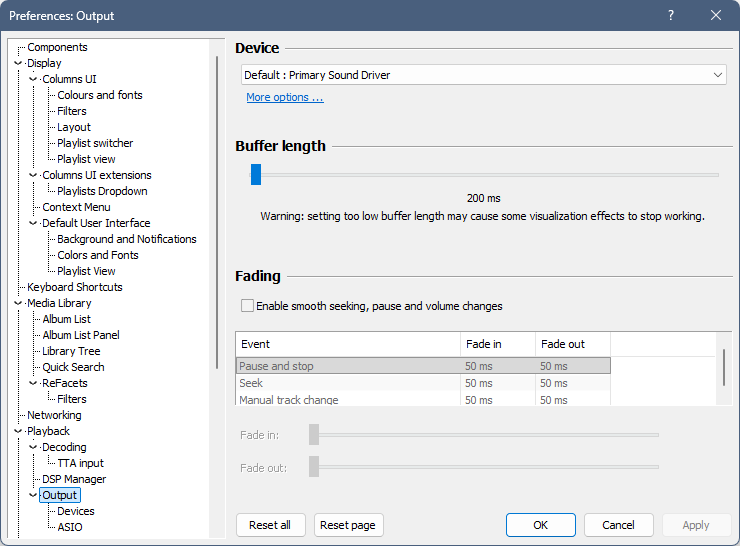Viewport: 740px width, 546px height.
Task: Select Keyboard Shortcuts in the tree
Action: click(75, 287)
